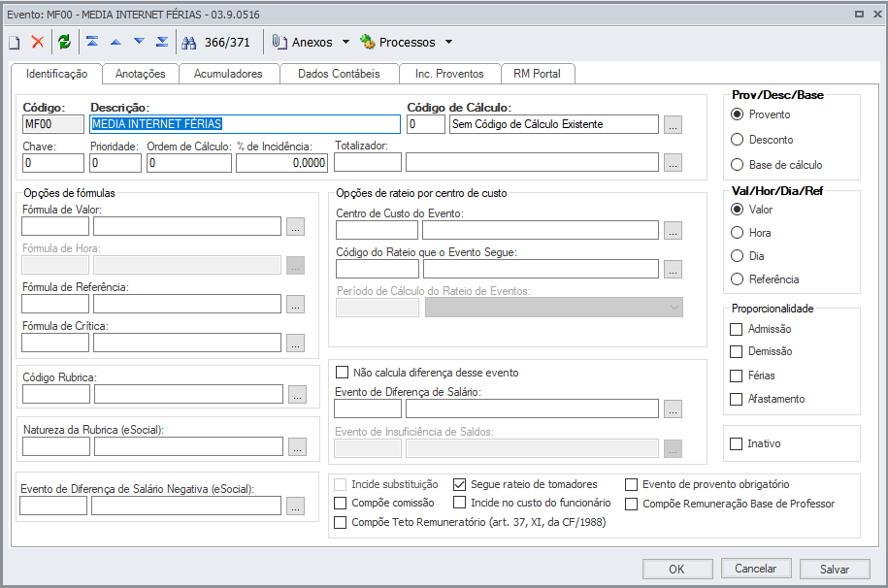Click the Centro de Custo code field

(378, 231)
